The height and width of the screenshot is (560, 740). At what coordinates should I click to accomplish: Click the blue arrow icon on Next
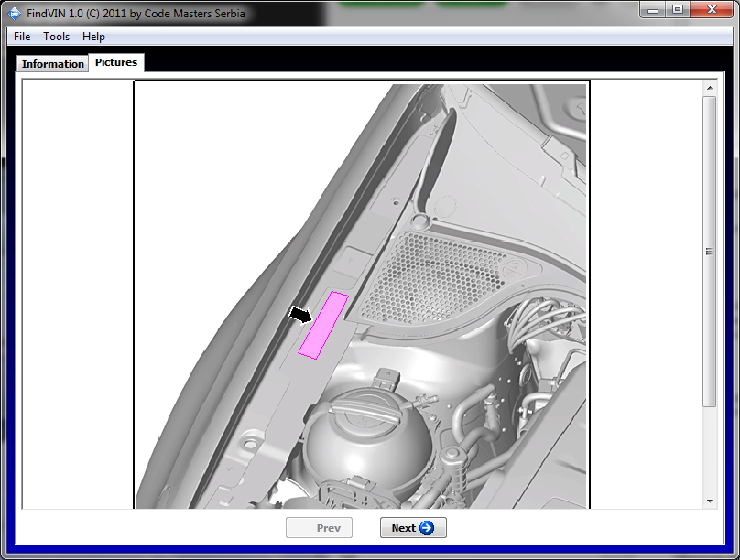click(427, 527)
